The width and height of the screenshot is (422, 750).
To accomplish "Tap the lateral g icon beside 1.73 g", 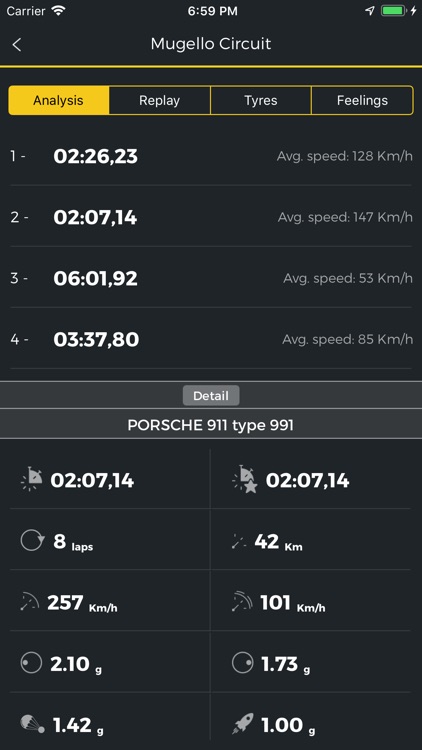I will 243,663.
